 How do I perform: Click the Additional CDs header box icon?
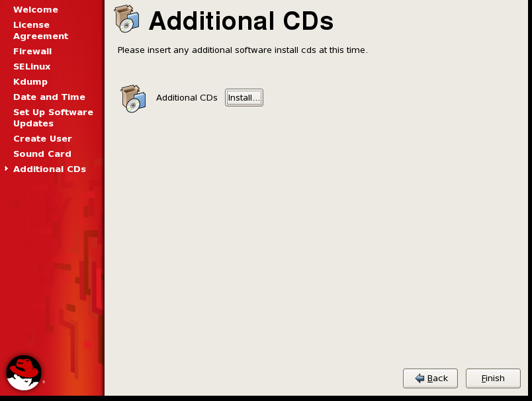click(127, 19)
